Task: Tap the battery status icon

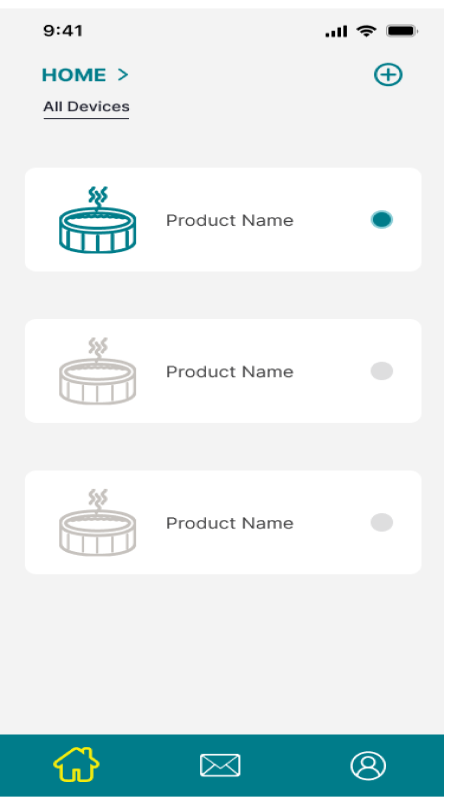Action: tap(402, 31)
